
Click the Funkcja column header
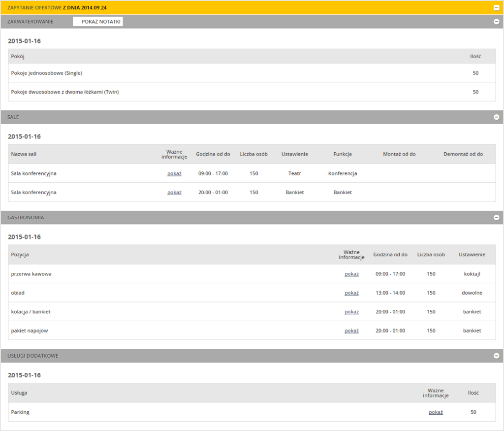pos(343,154)
